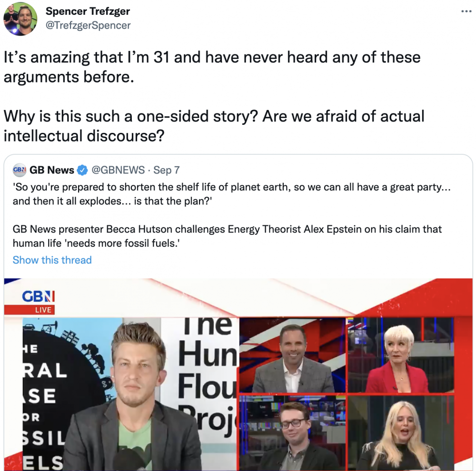Click the GBN logo in the video
Screen dimensions: 476x471
pyautogui.click(x=38, y=296)
